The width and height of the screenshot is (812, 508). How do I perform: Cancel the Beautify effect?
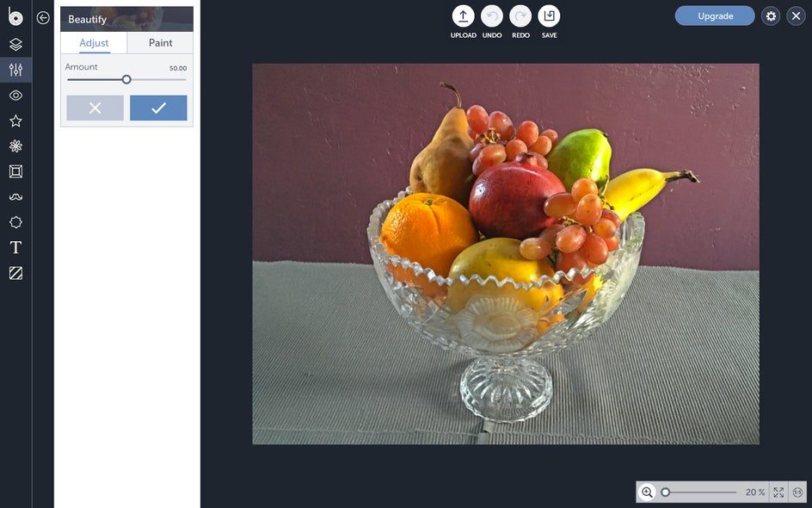95,108
